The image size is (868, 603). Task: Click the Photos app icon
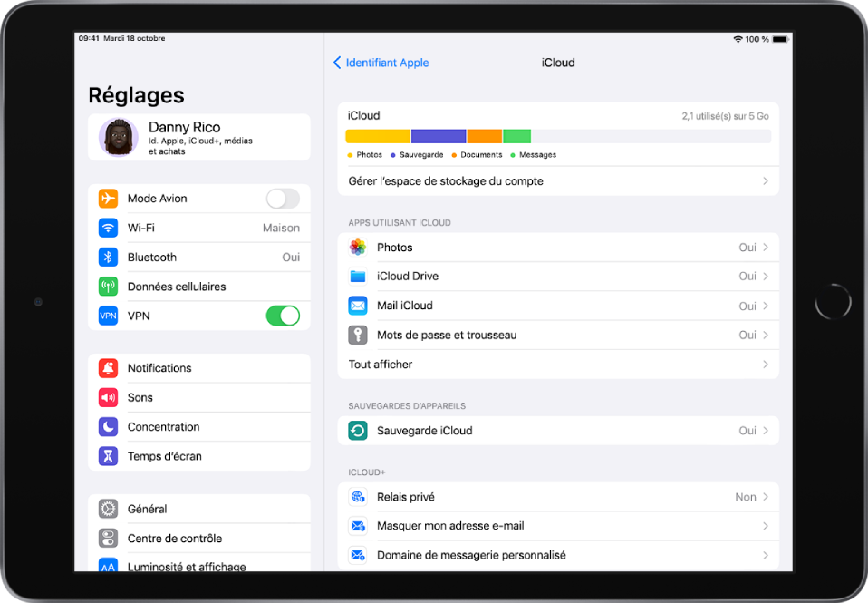point(357,247)
